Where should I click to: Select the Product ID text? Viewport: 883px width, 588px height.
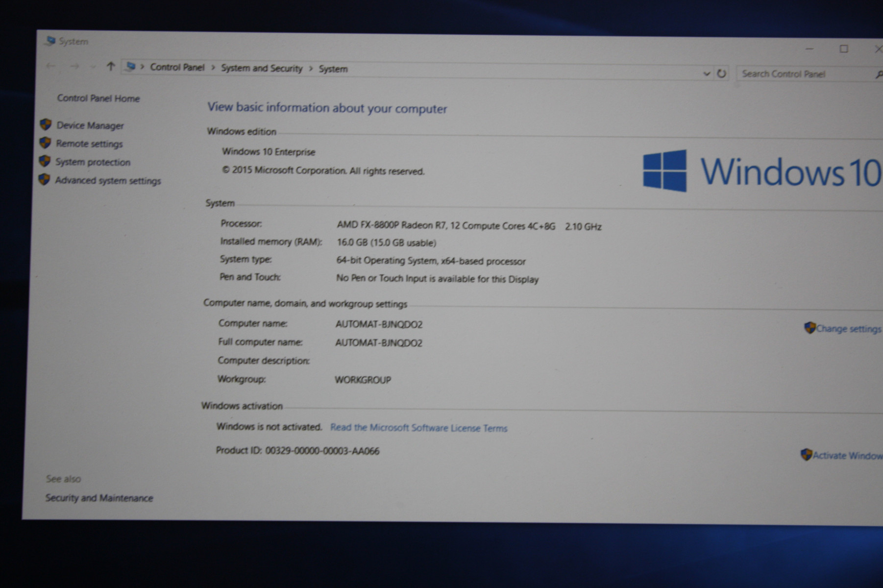297,451
